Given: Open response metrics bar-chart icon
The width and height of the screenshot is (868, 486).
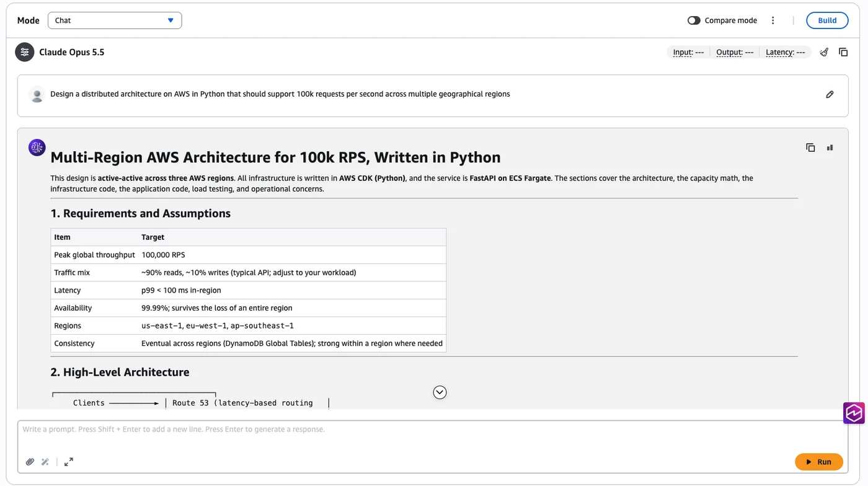Looking at the screenshot, I should click(x=830, y=148).
